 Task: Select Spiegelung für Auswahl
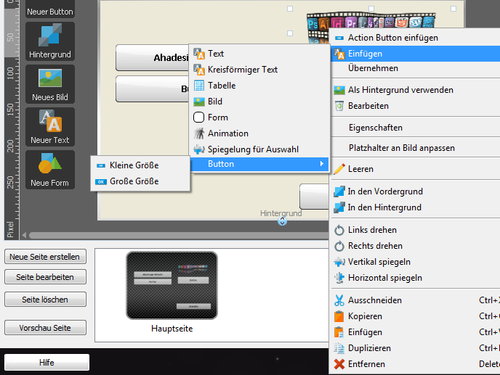[259, 149]
